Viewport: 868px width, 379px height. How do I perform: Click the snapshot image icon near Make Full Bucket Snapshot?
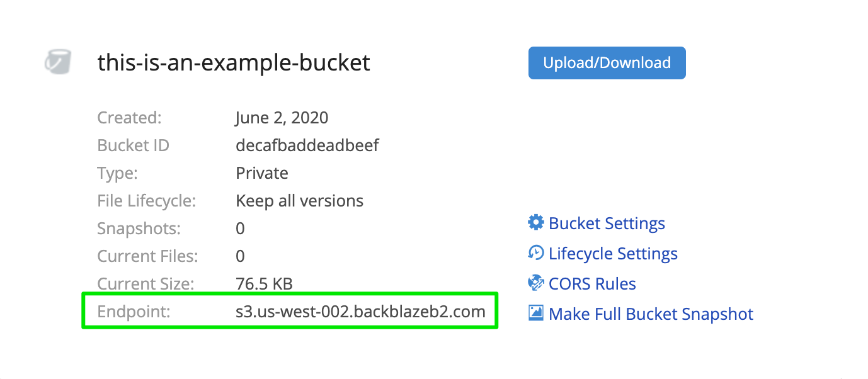[535, 313]
